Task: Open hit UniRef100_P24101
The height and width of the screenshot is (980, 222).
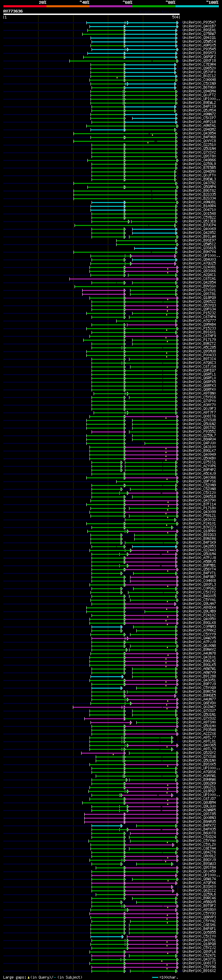Action: pyautogui.click(x=199, y=524)
